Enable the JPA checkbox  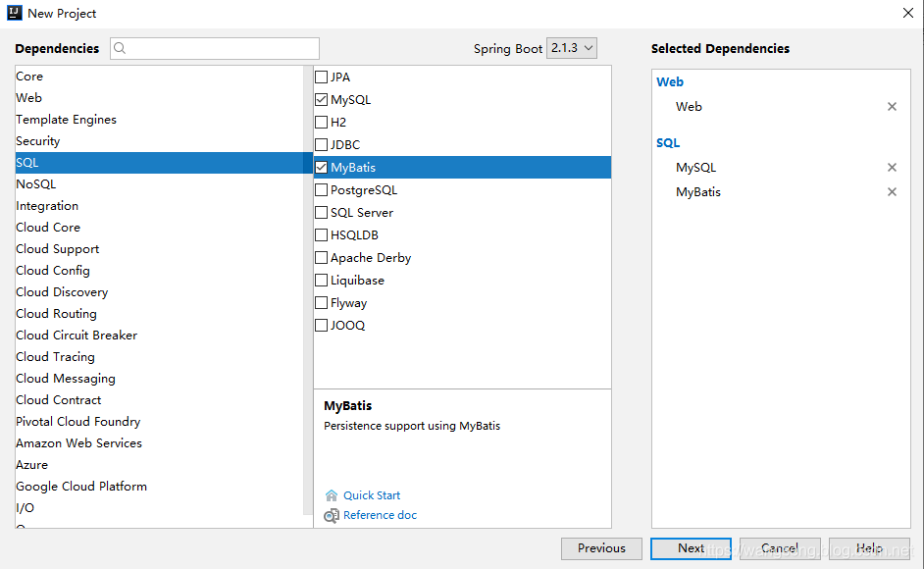click(322, 78)
